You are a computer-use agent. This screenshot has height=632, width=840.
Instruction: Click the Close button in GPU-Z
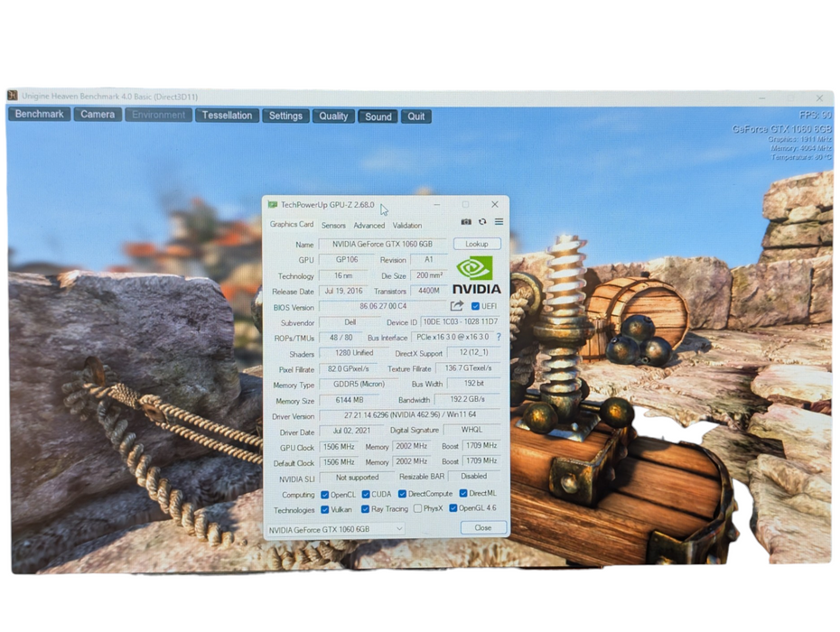(x=483, y=527)
